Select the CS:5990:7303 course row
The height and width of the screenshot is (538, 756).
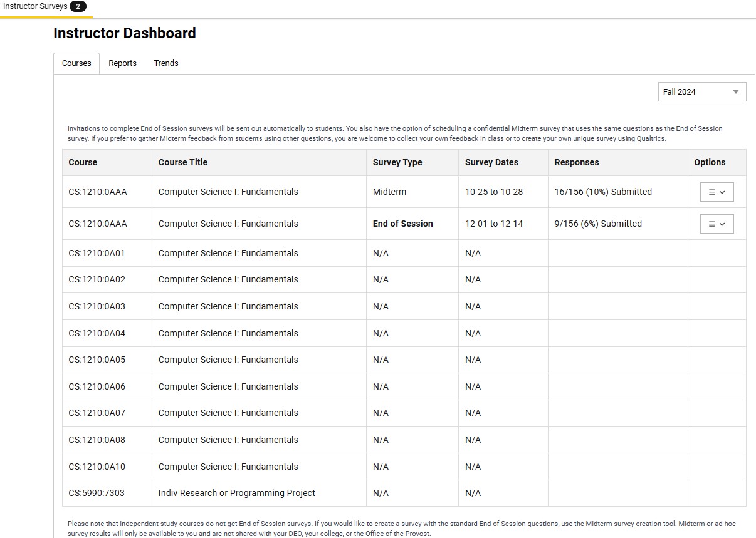(x=97, y=494)
